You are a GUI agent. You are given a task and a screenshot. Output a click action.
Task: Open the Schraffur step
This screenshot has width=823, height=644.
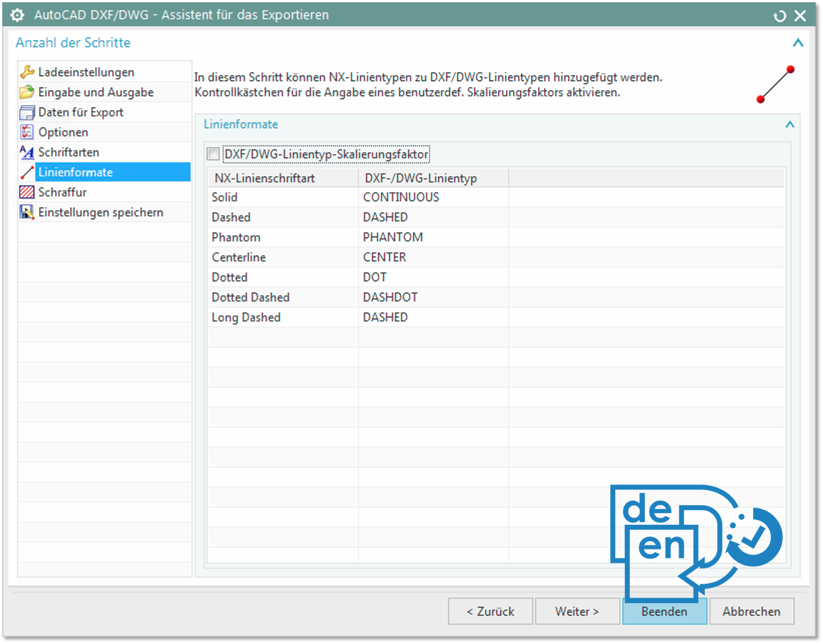[x=62, y=192]
